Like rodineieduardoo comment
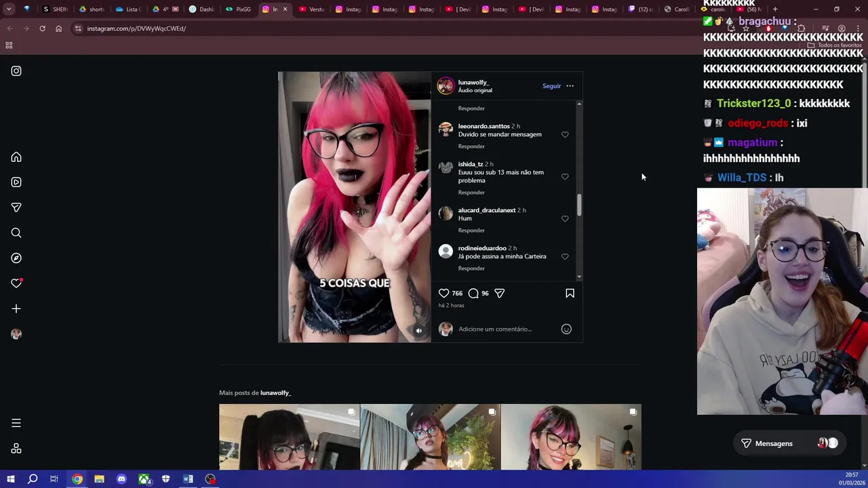 pyautogui.click(x=565, y=257)
